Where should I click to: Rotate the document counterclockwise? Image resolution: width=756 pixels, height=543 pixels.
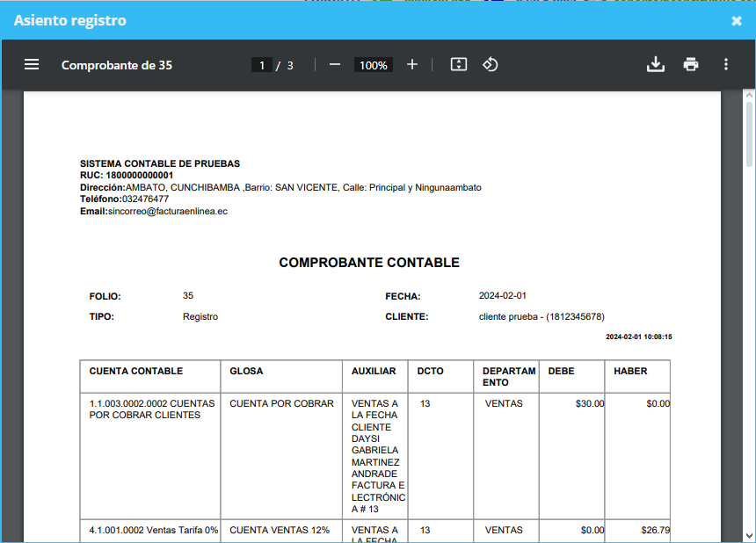(491, 64)
